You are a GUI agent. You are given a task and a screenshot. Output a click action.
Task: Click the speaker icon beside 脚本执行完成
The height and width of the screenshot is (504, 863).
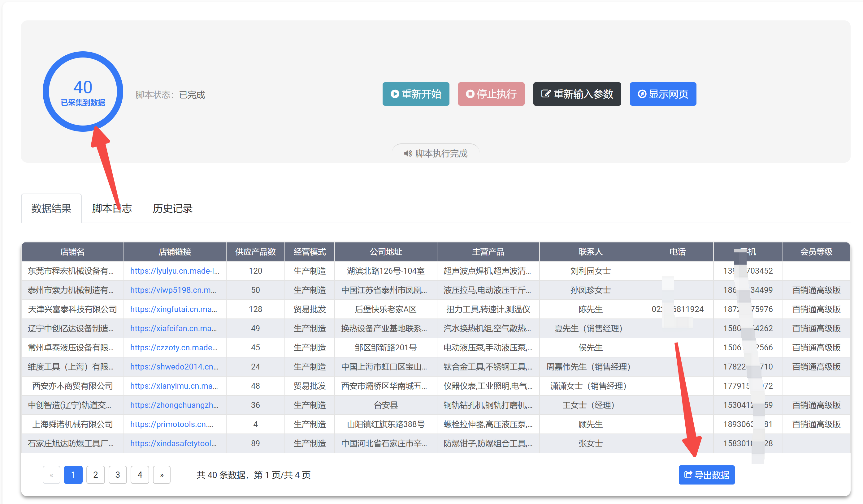408,154
